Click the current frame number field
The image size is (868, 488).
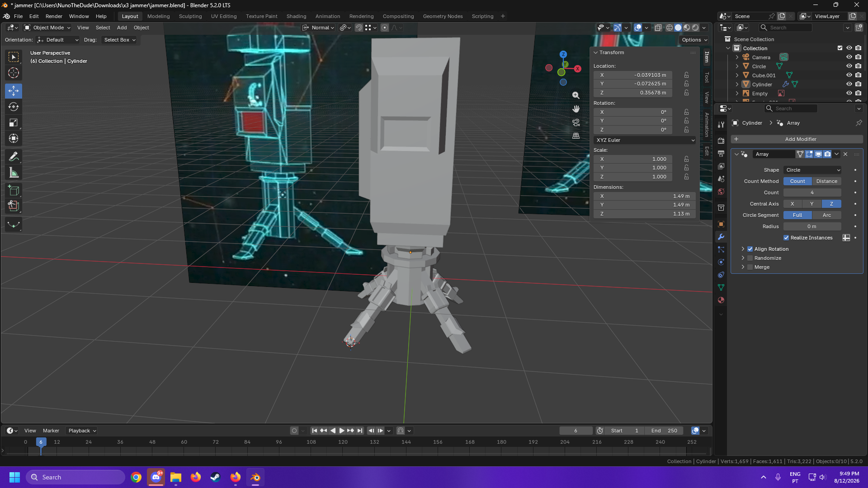click(x=576, y=431)
